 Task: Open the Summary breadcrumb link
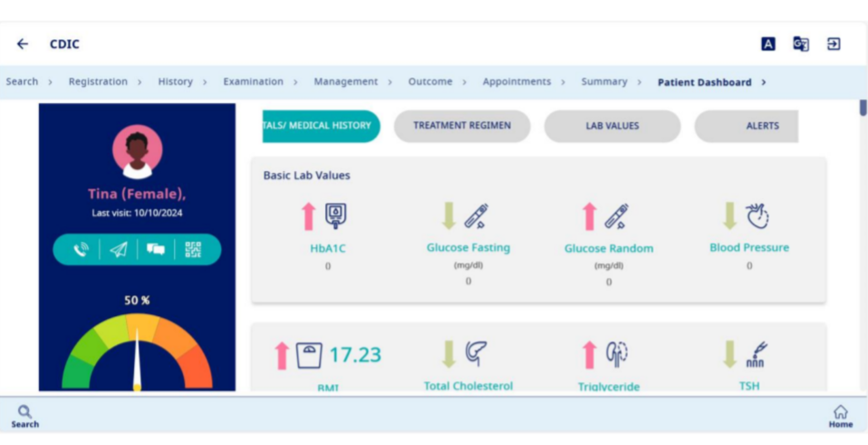coord(604,82)
